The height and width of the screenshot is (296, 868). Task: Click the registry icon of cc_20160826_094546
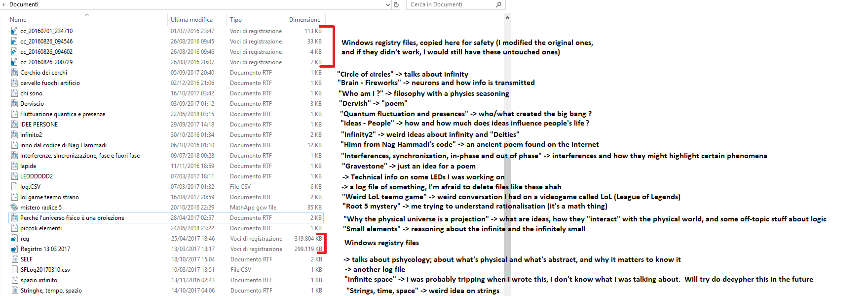click(x=14, y=41)
